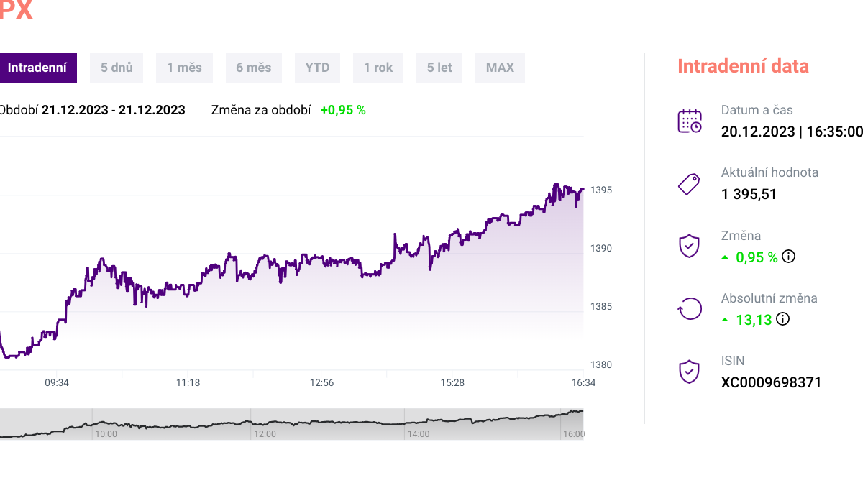Click the green up arrow beside 13,13
The width and height of the screenshot is (868, 488).
pos(725,320)
